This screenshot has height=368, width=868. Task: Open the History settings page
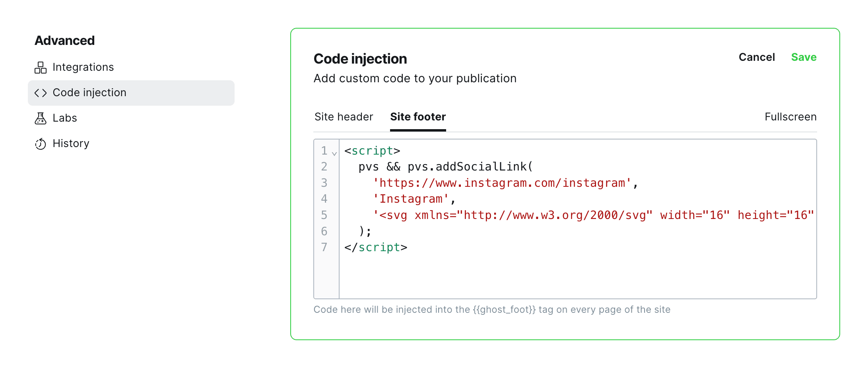click(71, 143)
